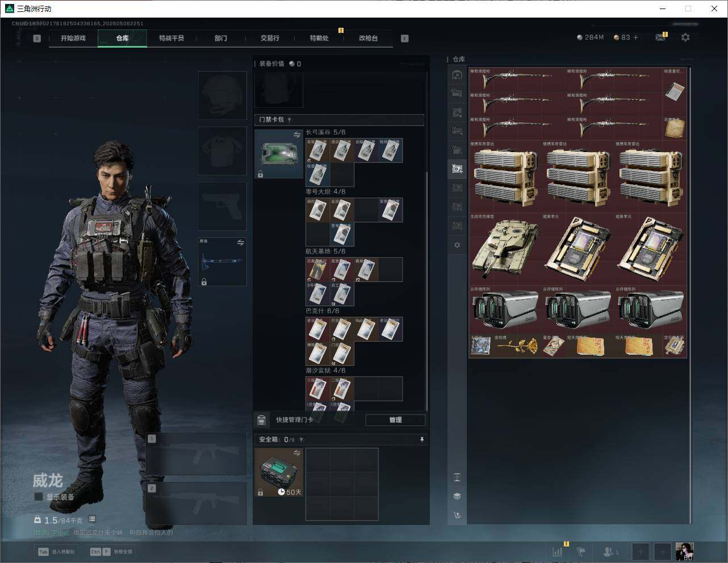Click the world chat message line
728x563 pixels.
point(104,533)
